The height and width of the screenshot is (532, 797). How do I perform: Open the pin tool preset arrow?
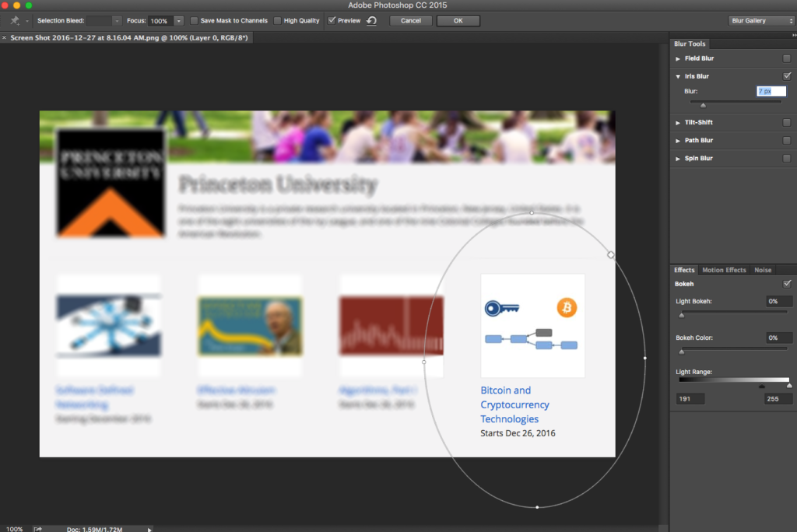26,21
